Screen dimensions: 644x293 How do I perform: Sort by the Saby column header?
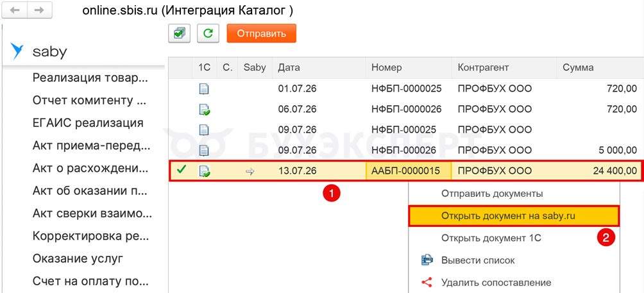point(255,68)
